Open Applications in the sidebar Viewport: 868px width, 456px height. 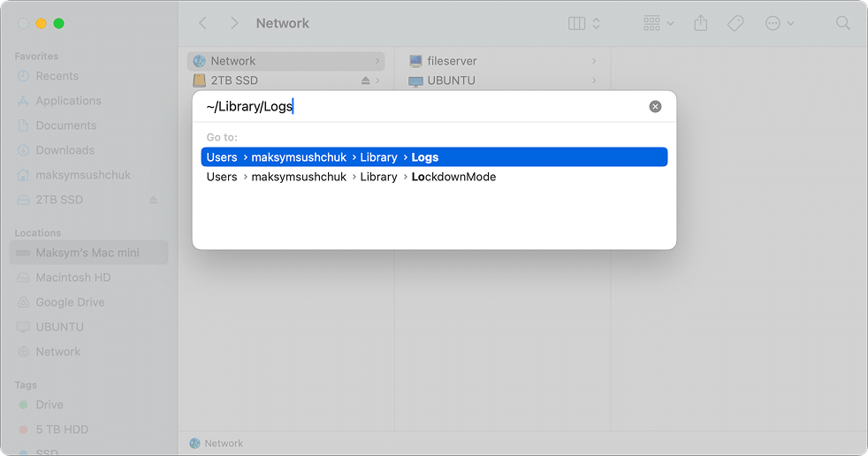pos(69,101)
